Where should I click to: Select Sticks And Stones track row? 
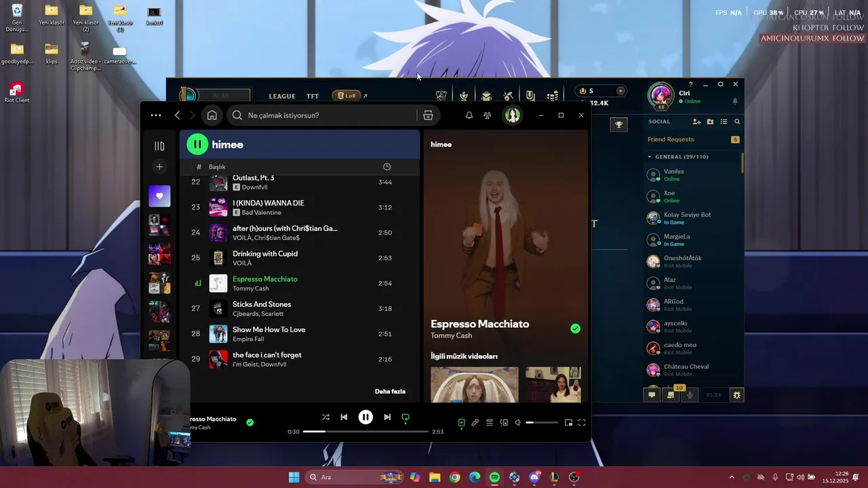(x=300, y=309)
